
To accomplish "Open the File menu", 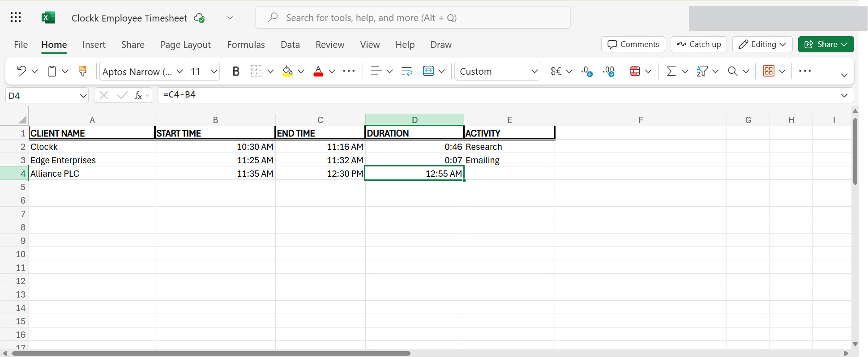I will pyautogui.click(x=21, y=45).
